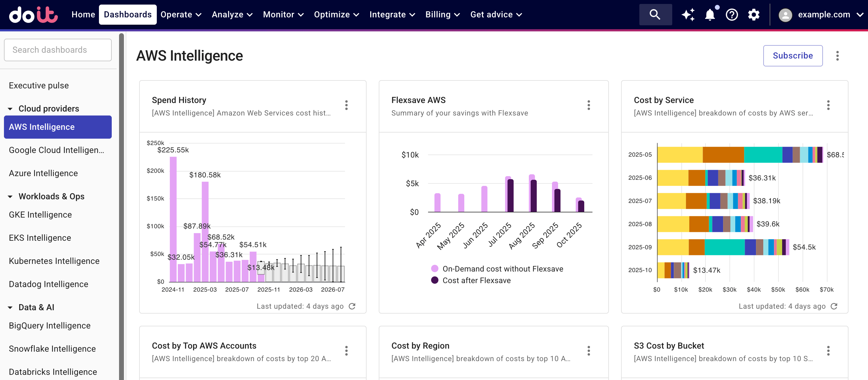Switch to the Dashboards tab
The image size is (868, 380).
[128, 15]
